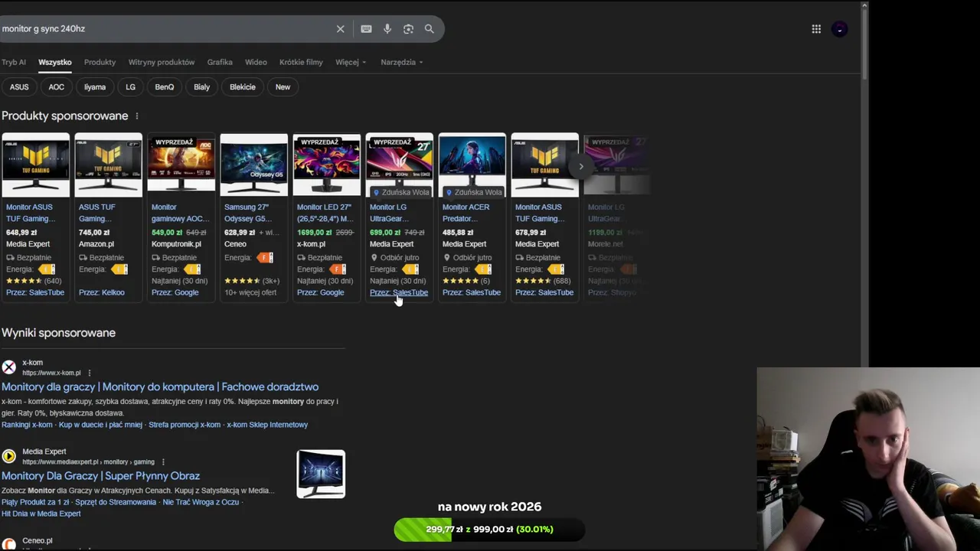This screenshot has width=980, height=551.
Task: Switch to Grafika tab
Action: pyautogui.click(x=220, y=62)
